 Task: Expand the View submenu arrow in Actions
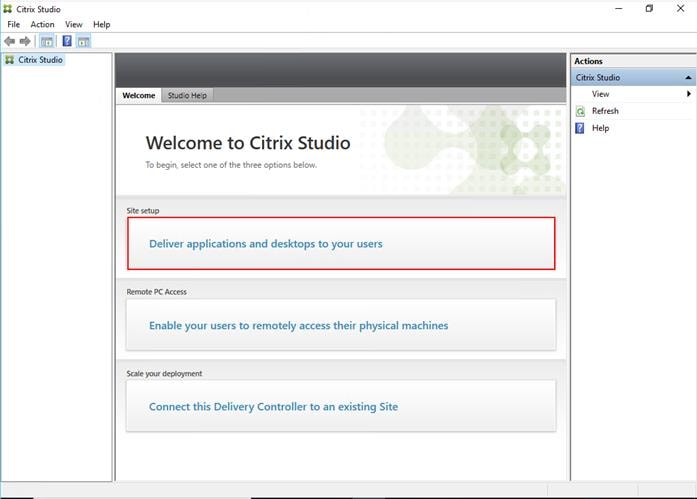tap(689, 94)
